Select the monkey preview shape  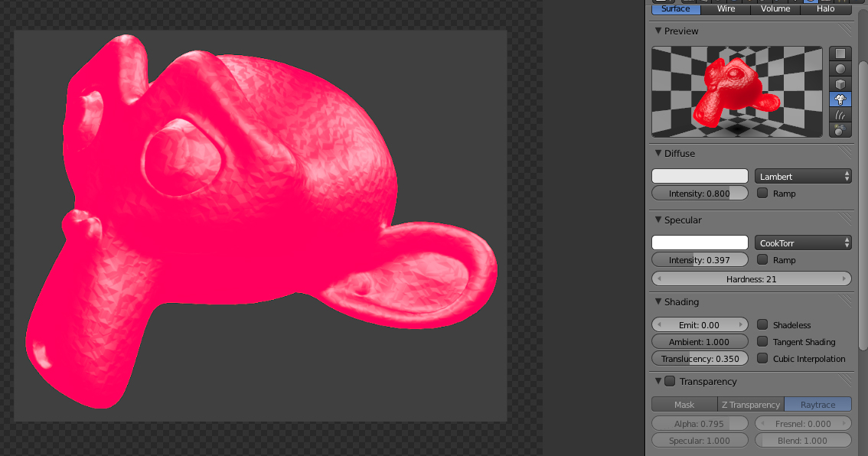pyautogui.click(x=840, y=99)
